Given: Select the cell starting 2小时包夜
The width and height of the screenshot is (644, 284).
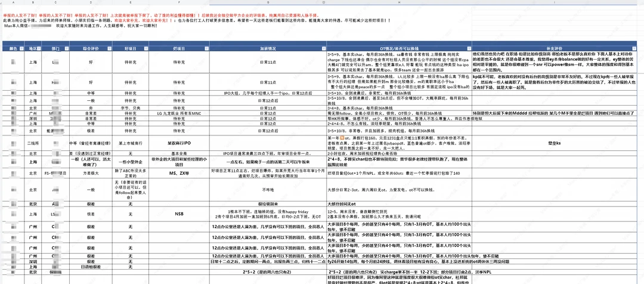Looking at the screenshot, I should [399, 153].
